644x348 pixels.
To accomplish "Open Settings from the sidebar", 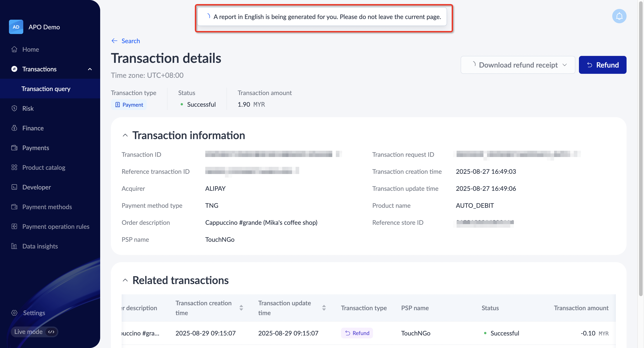I will click(x=34, y=312).
